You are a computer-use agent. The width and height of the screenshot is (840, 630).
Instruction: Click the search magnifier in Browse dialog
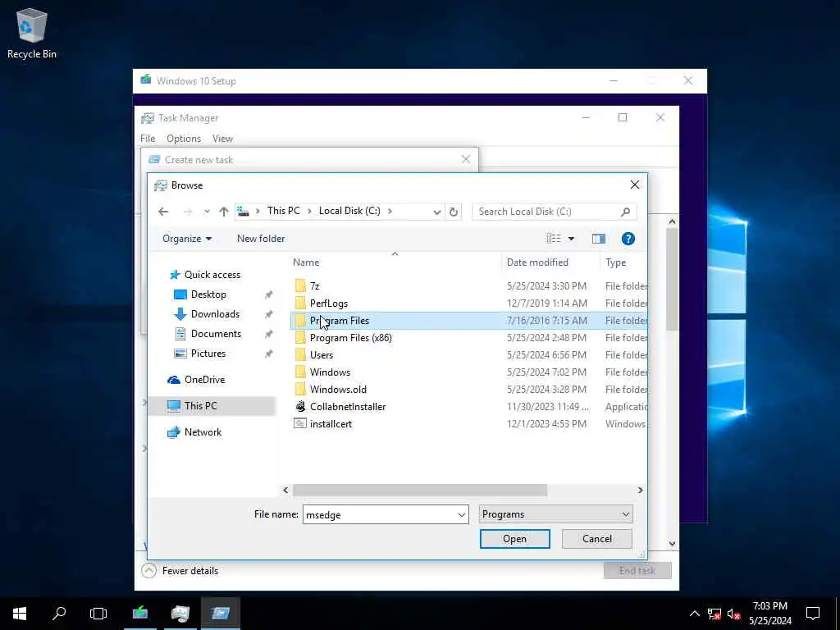624,212
